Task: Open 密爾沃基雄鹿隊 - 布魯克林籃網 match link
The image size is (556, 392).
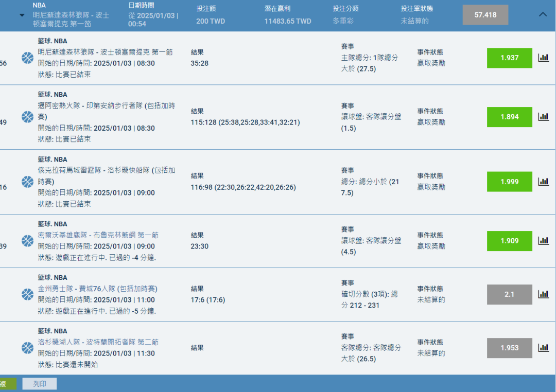Action: pos(98,235)
